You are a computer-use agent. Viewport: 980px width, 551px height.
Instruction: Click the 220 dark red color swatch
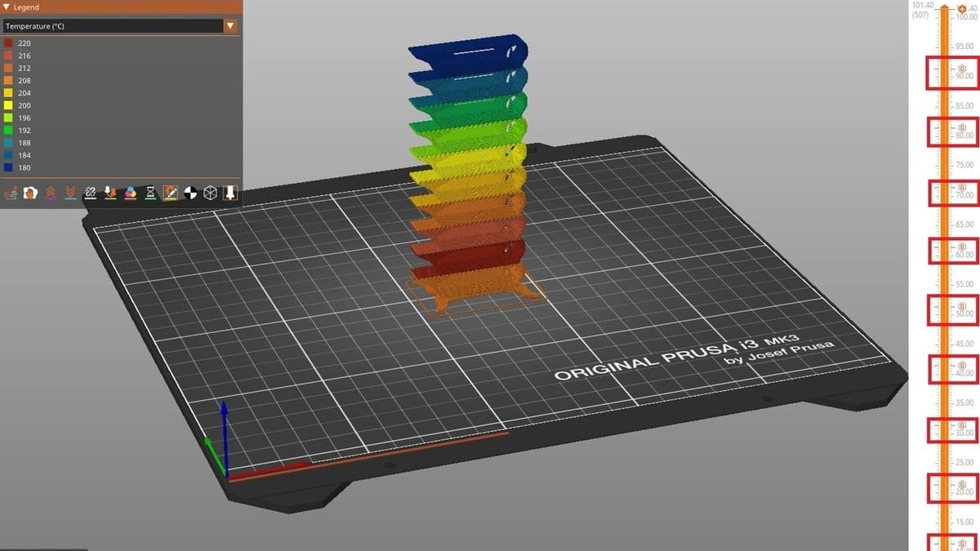[x=8, y=42]
